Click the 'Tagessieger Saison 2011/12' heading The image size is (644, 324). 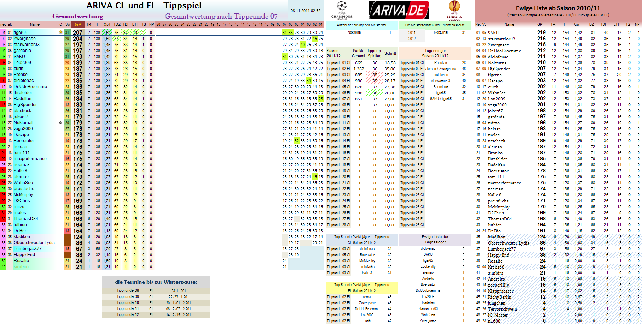(x=435, y=53)
